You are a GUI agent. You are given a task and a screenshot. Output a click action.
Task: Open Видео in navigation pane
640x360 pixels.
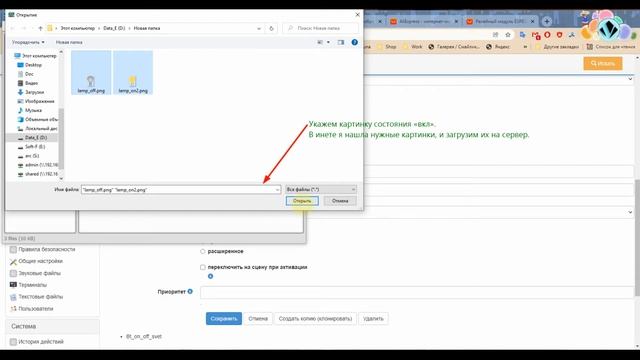pos(28,83)
